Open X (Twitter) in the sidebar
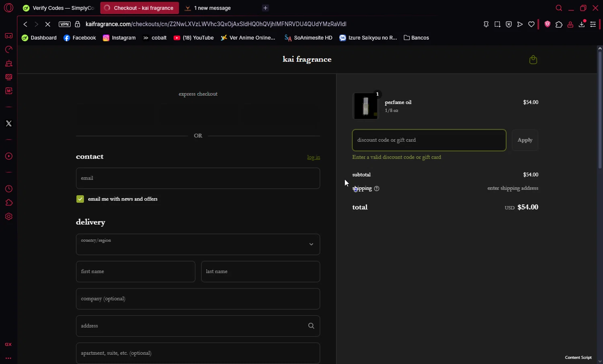The width and height of the screenshot is (603, 364). point(8,124)
